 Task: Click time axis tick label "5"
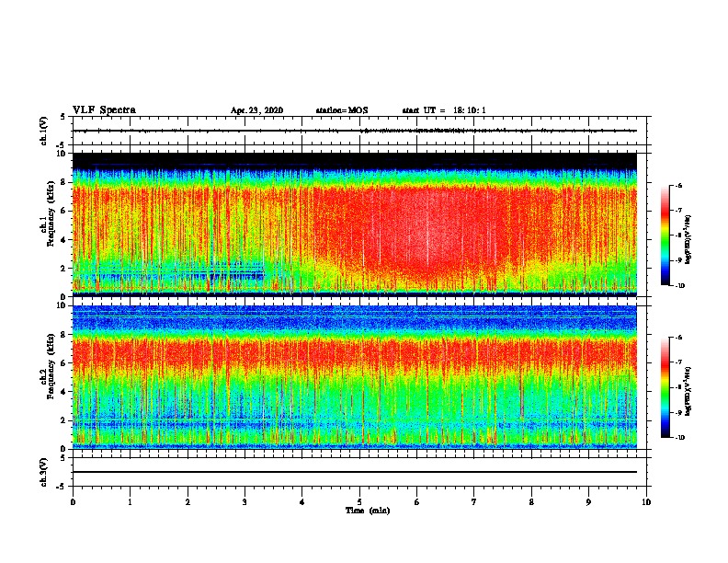point(359,502)
